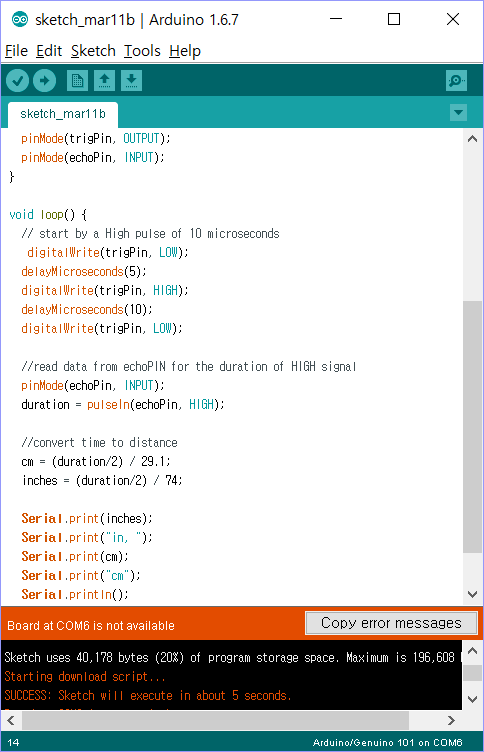Click Copy error messages button

coord(391,623)
